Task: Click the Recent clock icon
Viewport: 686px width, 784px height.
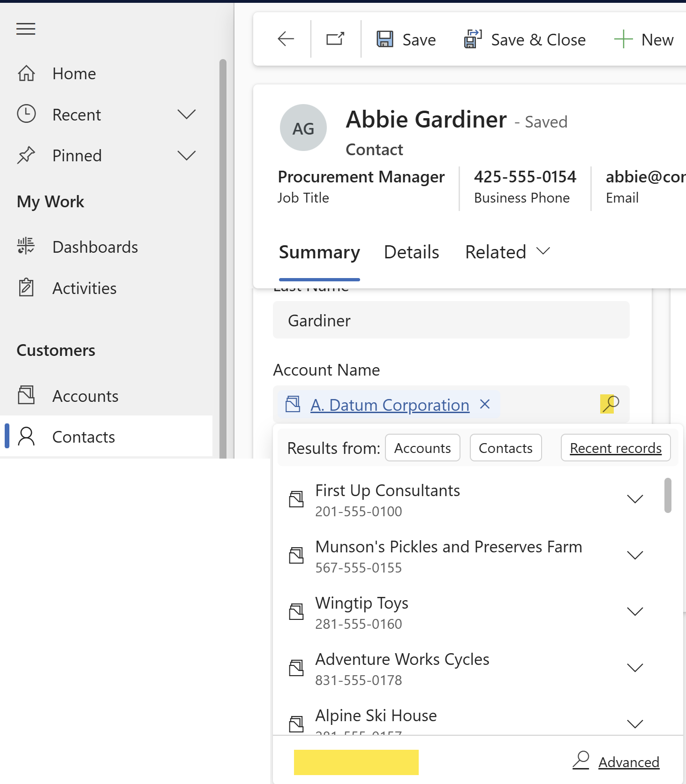Action: pos(26,114)
